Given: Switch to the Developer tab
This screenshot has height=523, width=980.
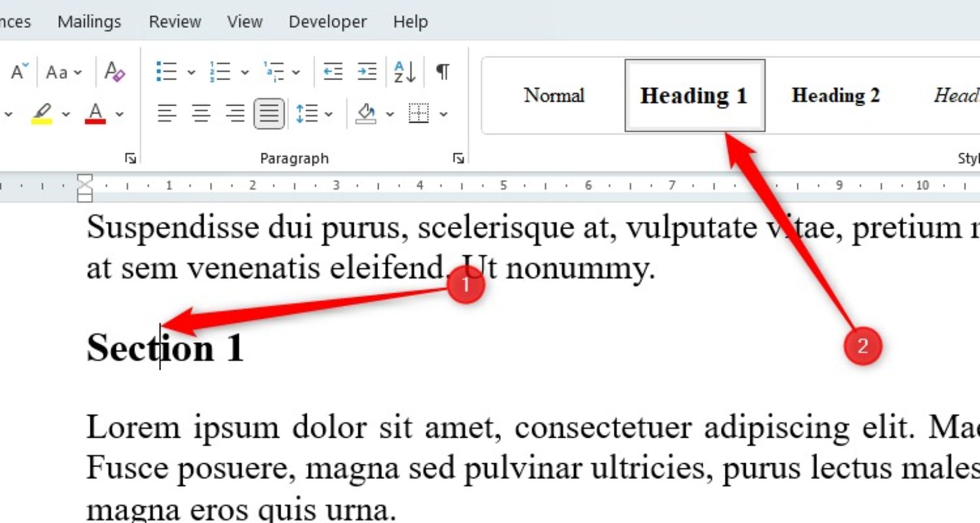Looking at the screenshot, I should point(327,22).
